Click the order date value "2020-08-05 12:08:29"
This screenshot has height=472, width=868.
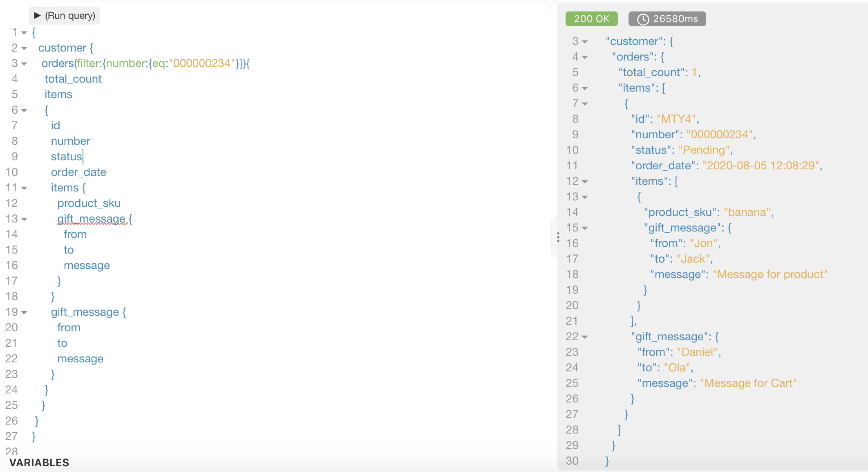tap(761, 166)
